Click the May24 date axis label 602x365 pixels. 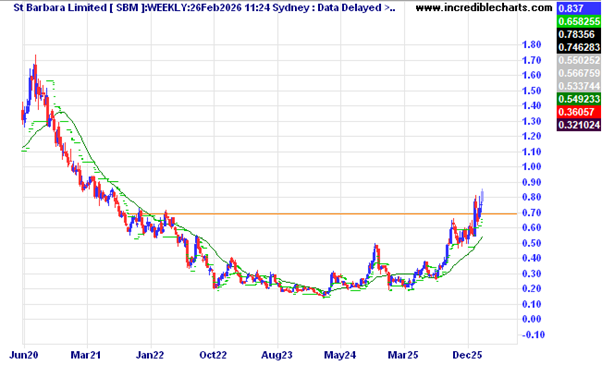[x=339, y=355]
